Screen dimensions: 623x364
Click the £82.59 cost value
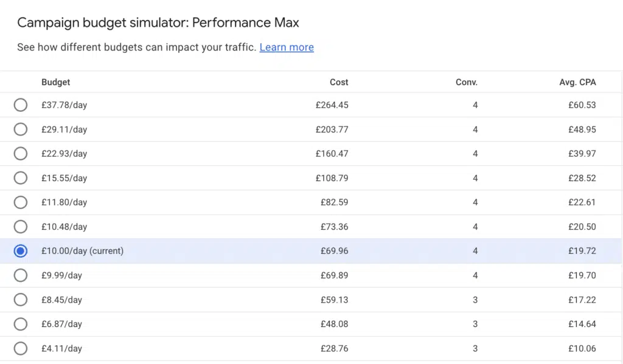(334, 202)
